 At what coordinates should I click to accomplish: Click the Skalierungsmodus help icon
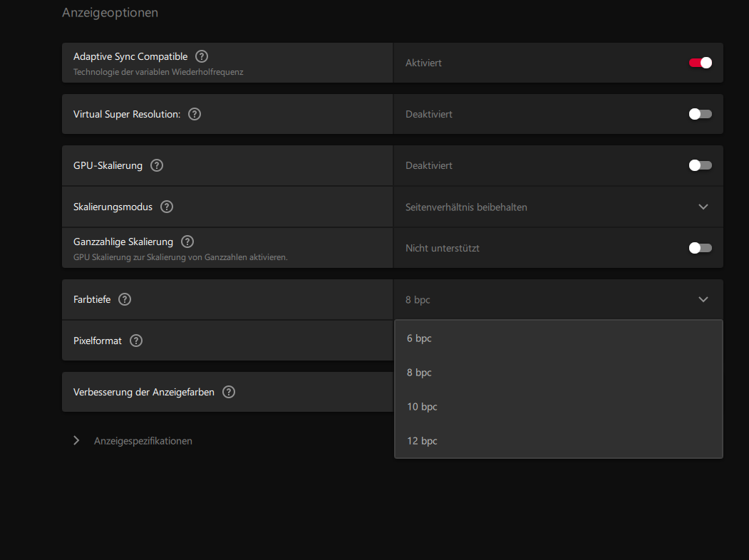[x=167, y=207]
